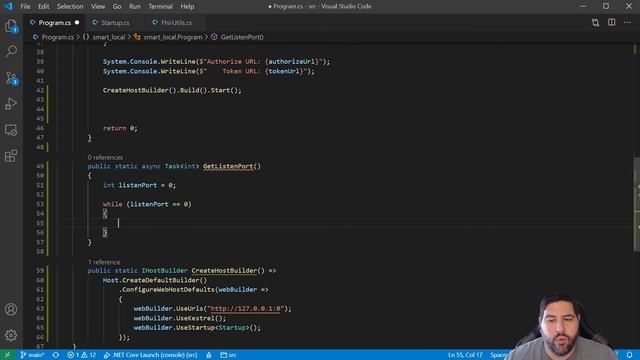Click 'Host.CreateDefaultBuilder()' on line 60
Viewport: 640px width, 360px height.
point(155,280)
